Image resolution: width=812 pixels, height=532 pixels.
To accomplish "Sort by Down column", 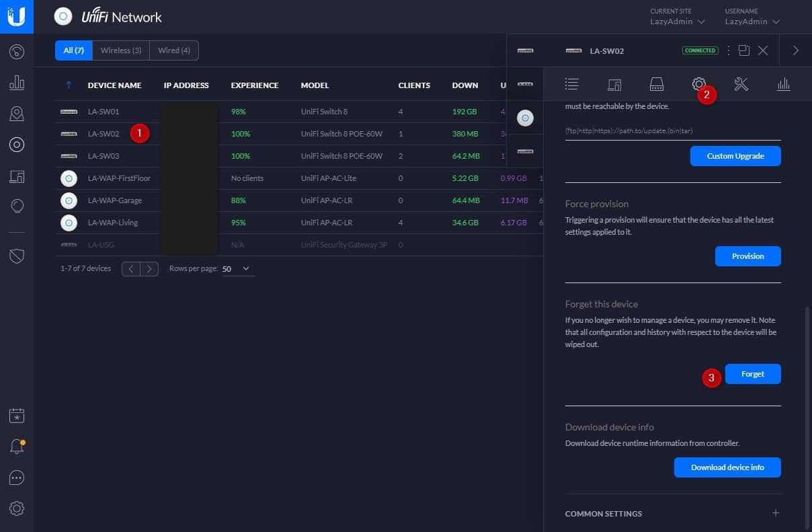I will pos(465,85).
